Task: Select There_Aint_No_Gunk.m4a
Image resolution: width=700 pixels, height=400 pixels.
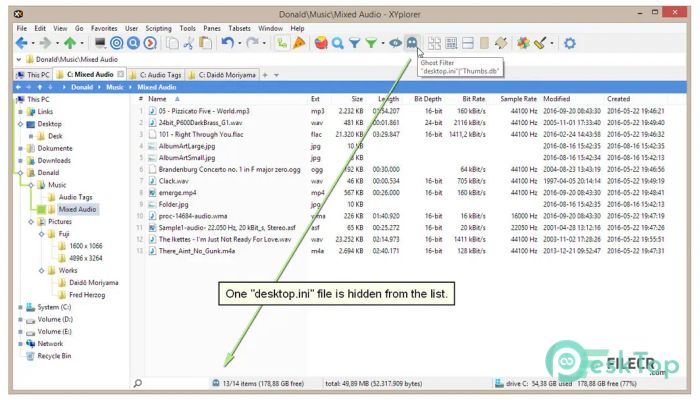Action: point(197,251)
